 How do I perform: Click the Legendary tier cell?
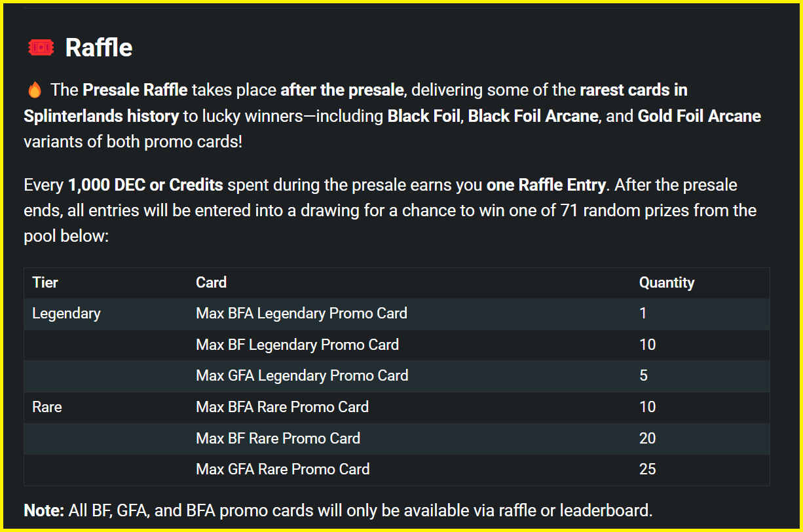66,313
